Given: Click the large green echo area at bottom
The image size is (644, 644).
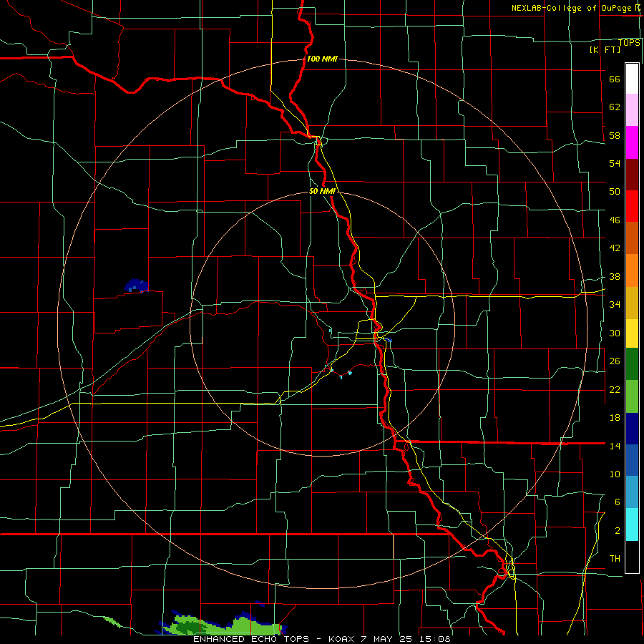Looking at the screenshot, I should pyautogui.click(x=224, y=624).
